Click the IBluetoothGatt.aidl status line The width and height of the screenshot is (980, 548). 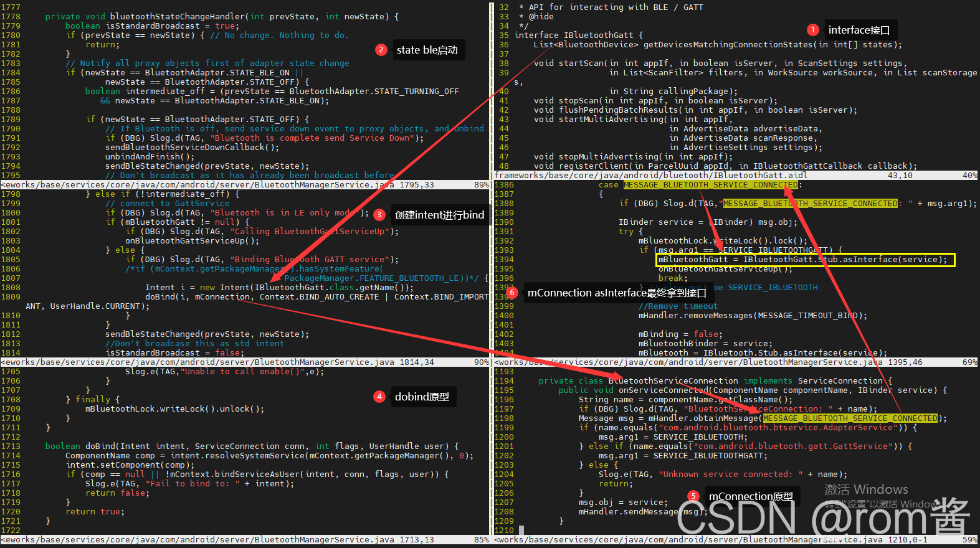tap(735, 176)
